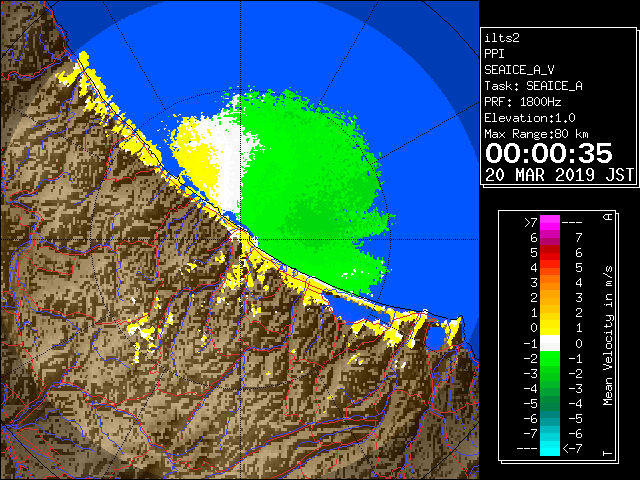Pick the white zero-velocity swatch
Screen dimensions: 640x480
pyautogui.click(x=550, y=343)
